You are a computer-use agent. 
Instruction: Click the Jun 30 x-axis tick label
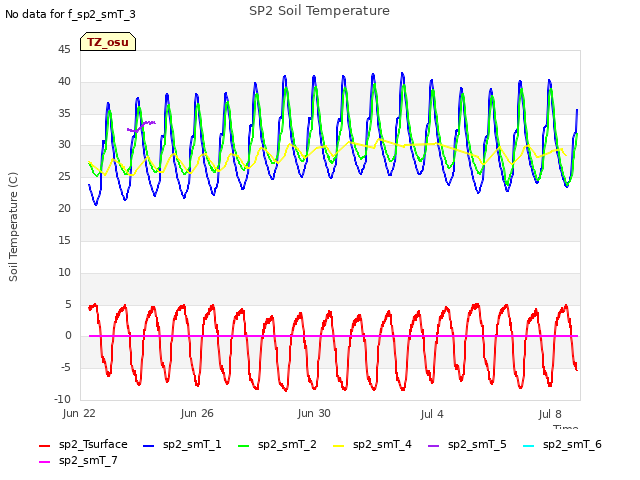point(314,413)
